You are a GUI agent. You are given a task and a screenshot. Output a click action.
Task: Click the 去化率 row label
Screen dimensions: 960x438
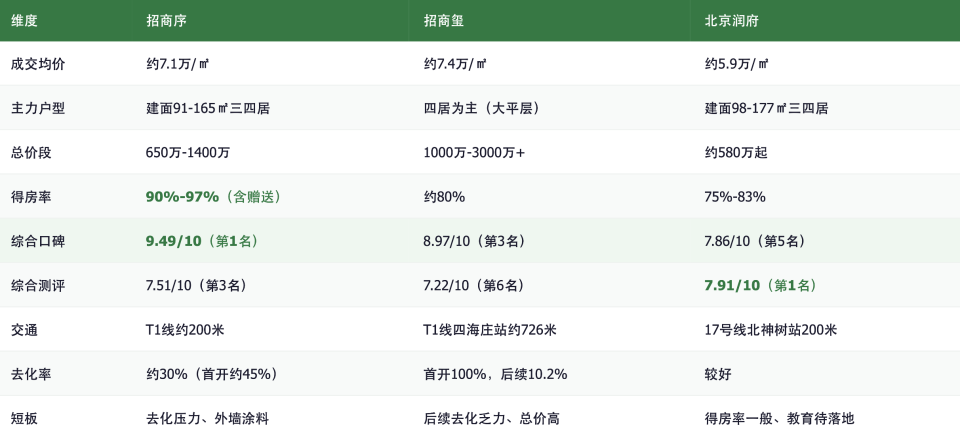31,374
